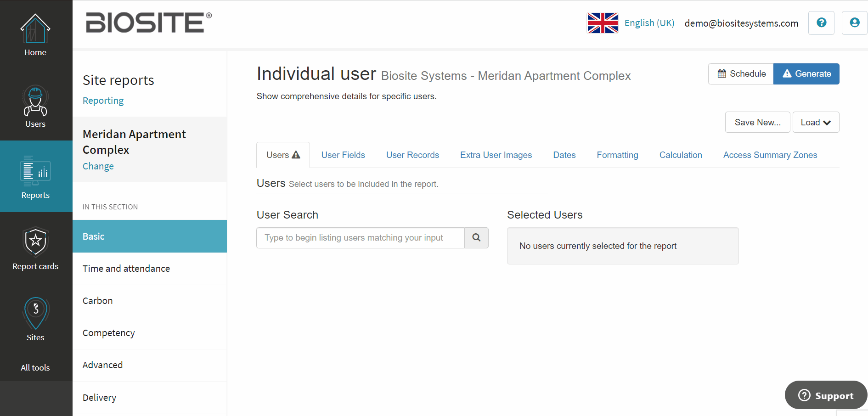
Task: Open Time and attendance section
Action: (x=150, y=269)
